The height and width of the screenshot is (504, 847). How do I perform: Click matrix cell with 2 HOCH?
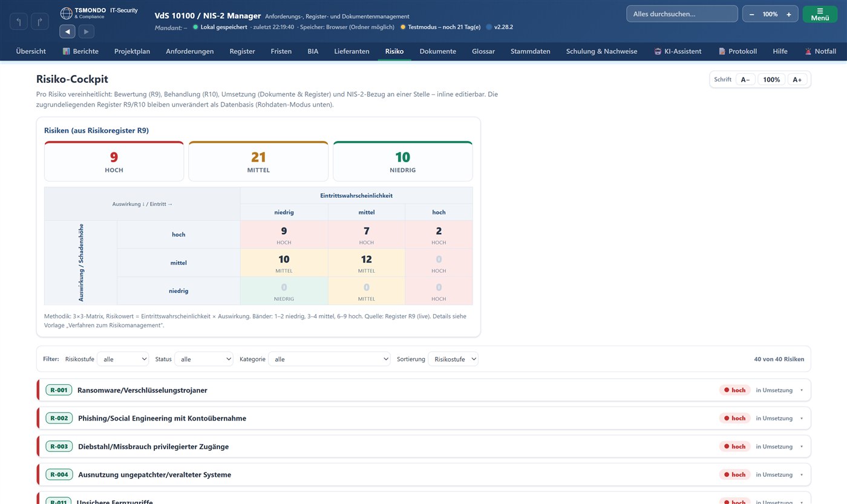(x=439, y=235)
